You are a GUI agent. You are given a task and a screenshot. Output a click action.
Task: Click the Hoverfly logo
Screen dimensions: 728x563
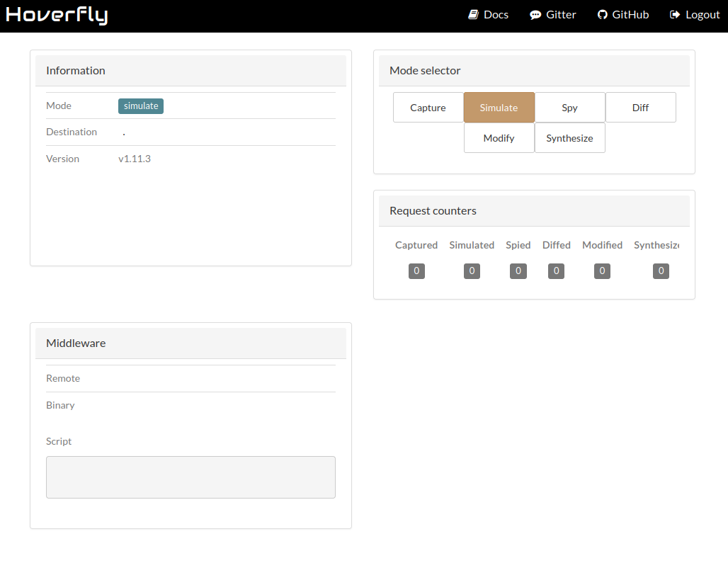coord(57,15)
